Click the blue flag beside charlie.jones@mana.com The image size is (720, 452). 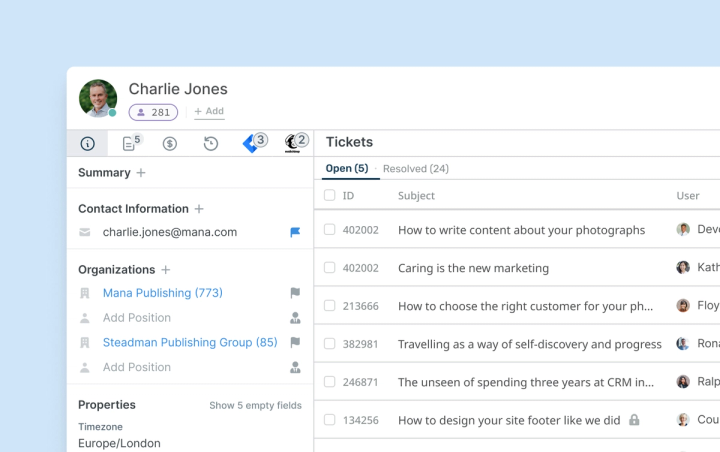click(x=295, y=232)
